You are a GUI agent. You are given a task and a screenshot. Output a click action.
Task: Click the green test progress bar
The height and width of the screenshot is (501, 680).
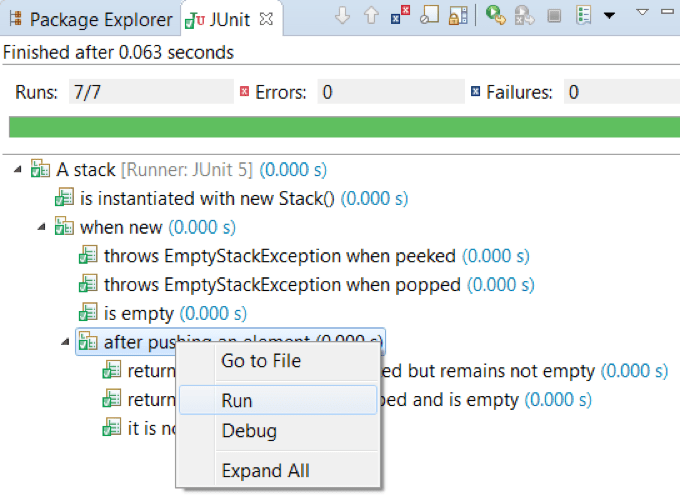344,127
